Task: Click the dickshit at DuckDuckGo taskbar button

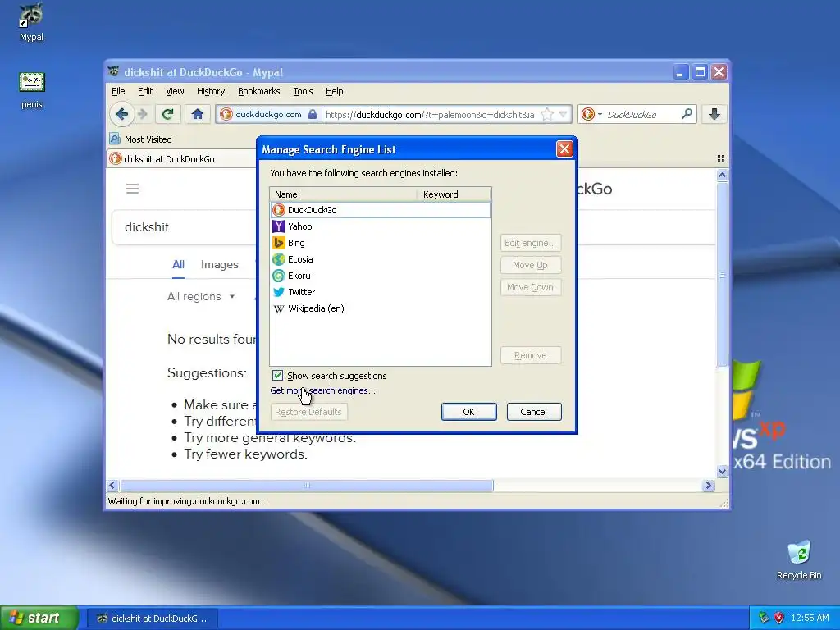Action: click(152, 619)
